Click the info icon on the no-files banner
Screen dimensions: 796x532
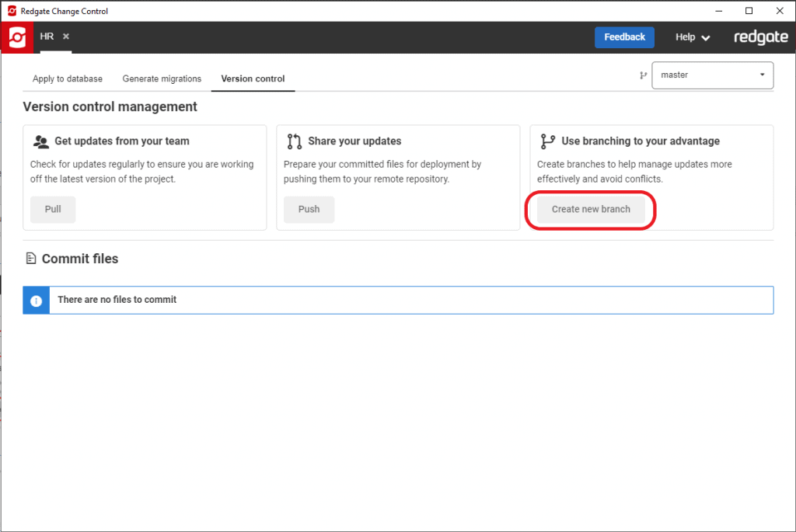tap(36, 300)
